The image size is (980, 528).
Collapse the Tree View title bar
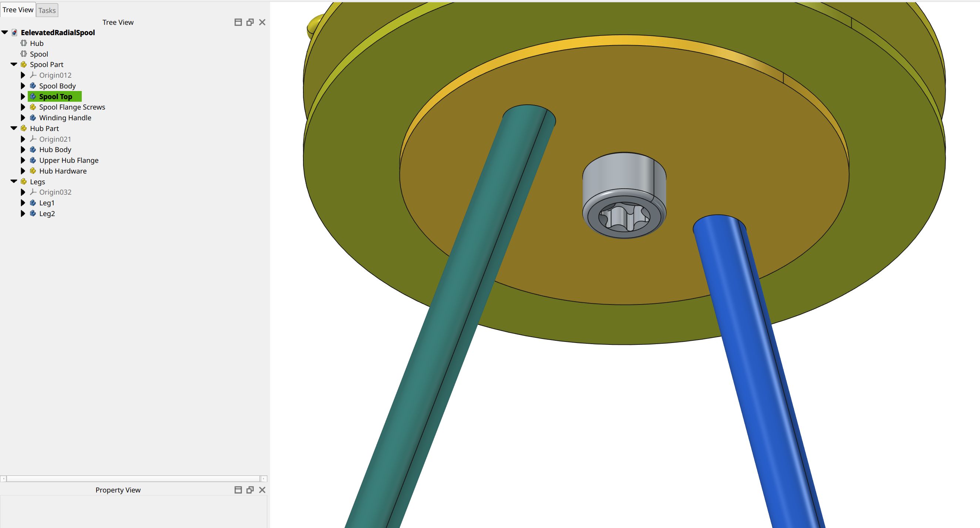pyautogui.click(x=238, y=22)
